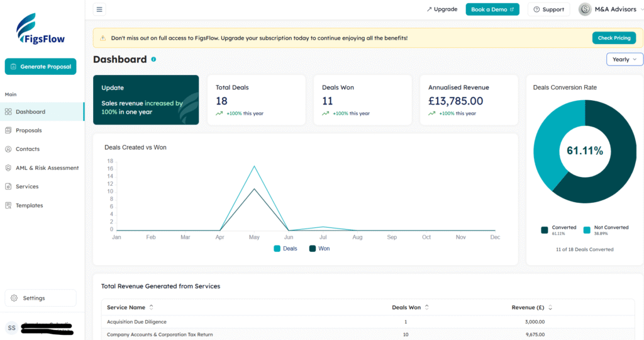Click the info icon beside Dashboard heading
644x340 pixels.
[153, 59]
